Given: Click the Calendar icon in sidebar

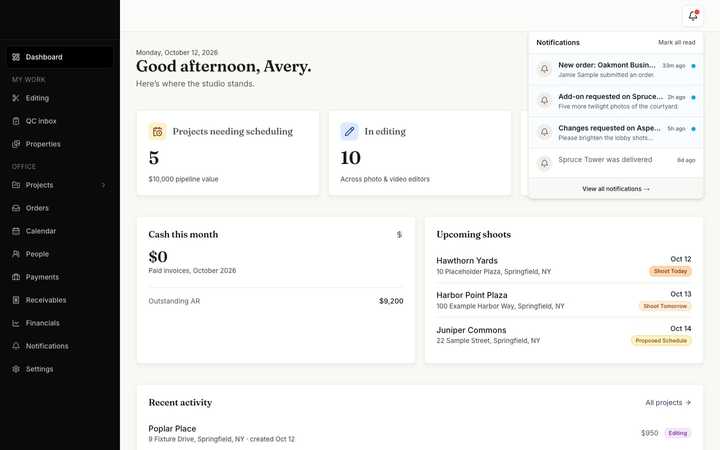Looking at the screenshot, I should click(16, 231).
